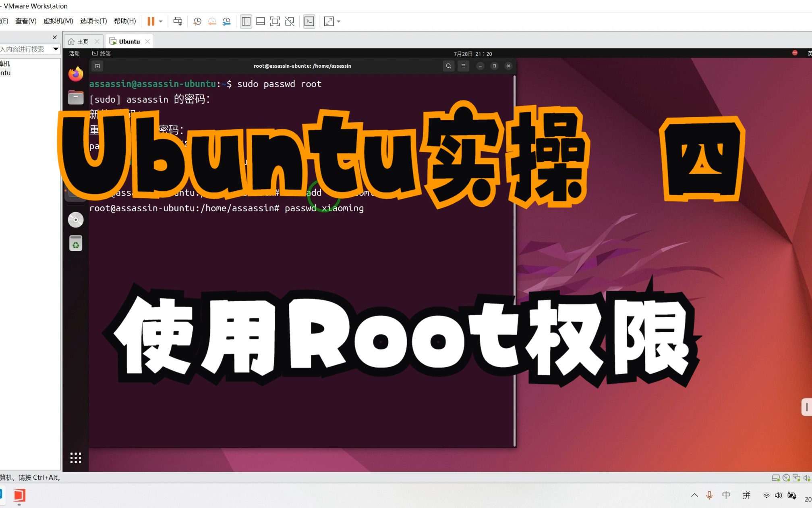Open the Trash icon in dock
The height and width of the screenshot is (508, 812).
point(76,243)
